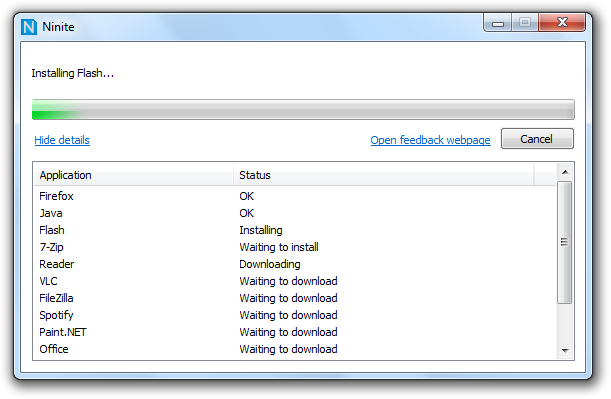Click the Ninite logo icon in title bar
The height and width of the screenshot is (399, 611).
[x=29, y=27]
